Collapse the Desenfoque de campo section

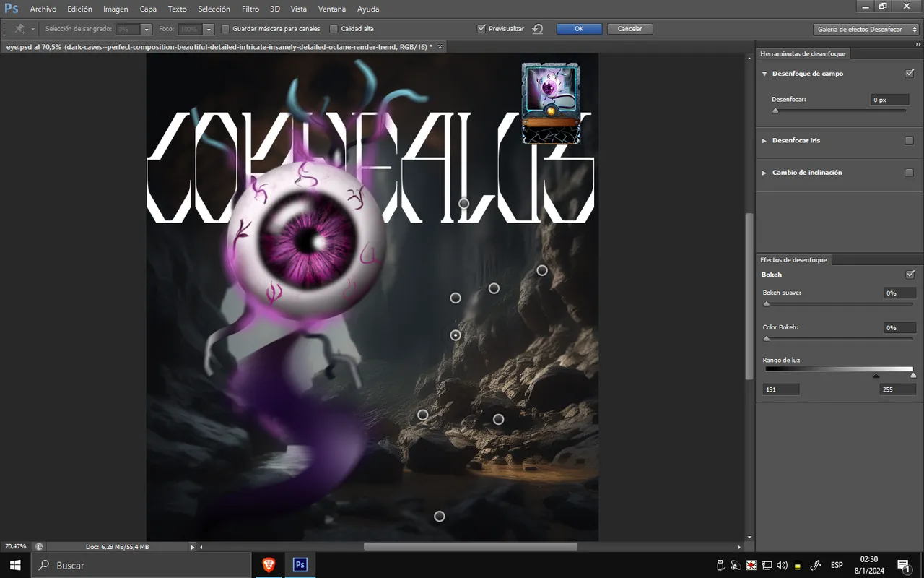pos(764,74)
